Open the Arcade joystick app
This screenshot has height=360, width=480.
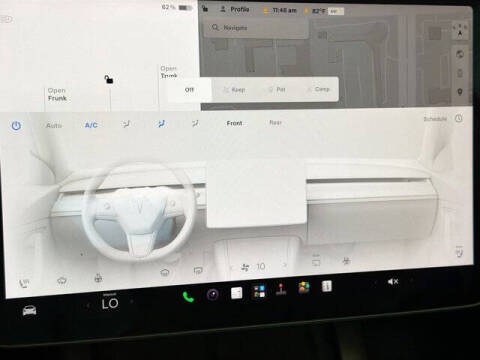pyautogui.click(x=281, y=289)
